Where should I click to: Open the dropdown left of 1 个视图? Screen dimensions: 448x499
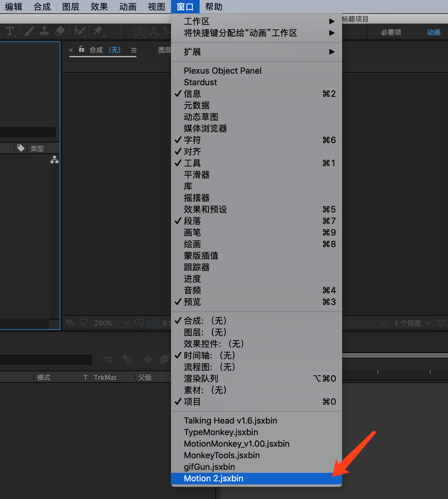[383, 323]
